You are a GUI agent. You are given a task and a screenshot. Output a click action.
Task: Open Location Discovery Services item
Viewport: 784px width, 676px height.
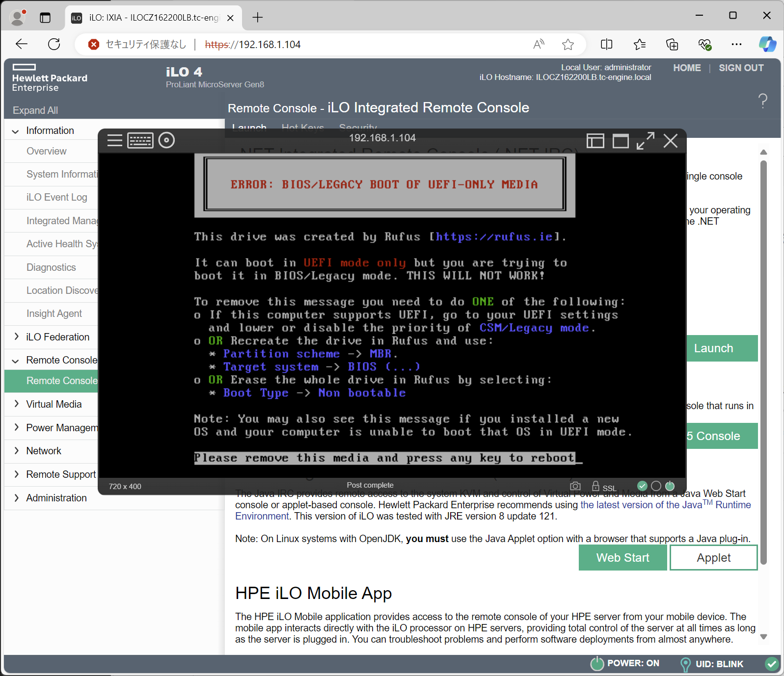coord(62,290)
